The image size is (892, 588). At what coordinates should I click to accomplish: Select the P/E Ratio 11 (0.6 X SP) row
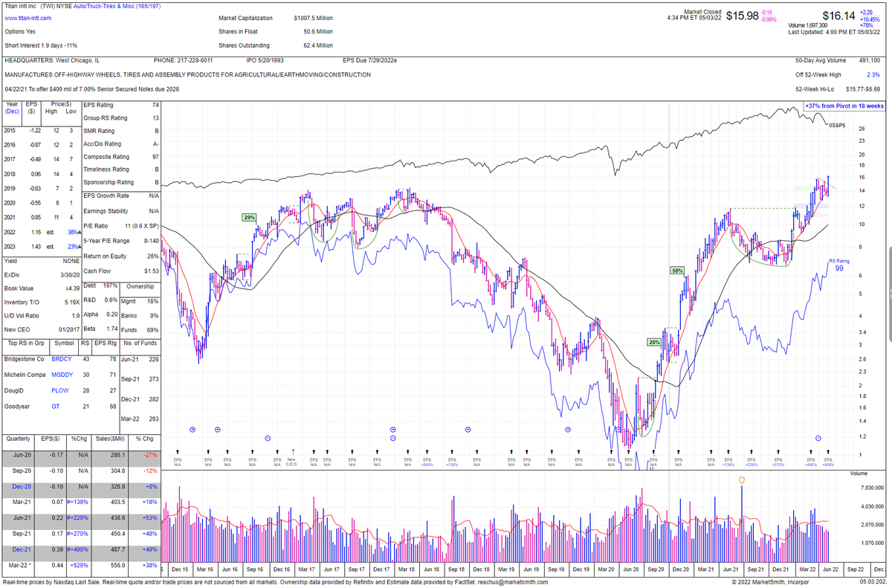[x=120, y=226]
